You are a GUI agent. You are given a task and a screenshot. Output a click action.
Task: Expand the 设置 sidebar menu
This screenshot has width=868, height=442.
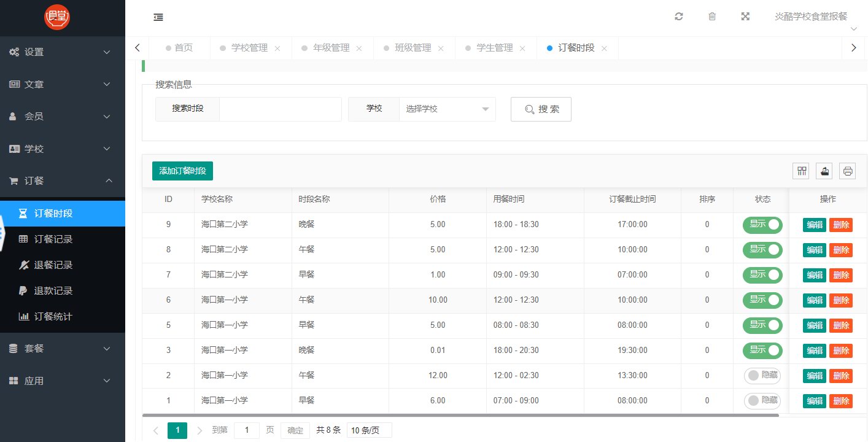point(63,52)
